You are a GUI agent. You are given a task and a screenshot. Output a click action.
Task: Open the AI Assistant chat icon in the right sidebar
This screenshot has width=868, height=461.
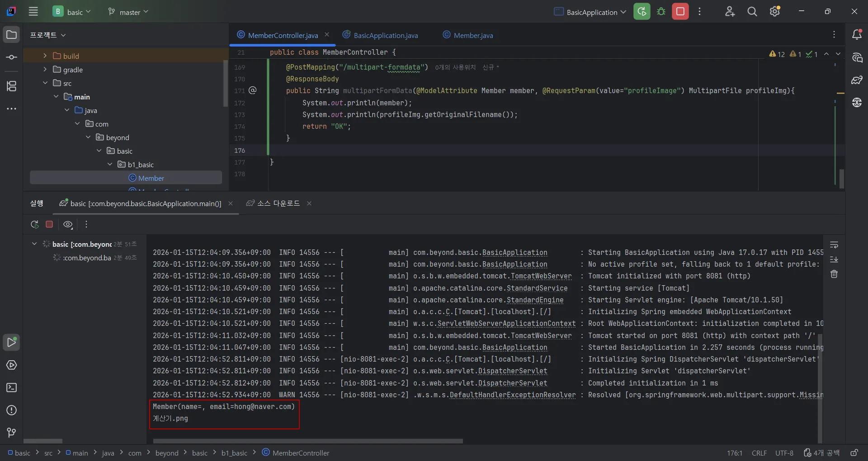pos(857,57)
